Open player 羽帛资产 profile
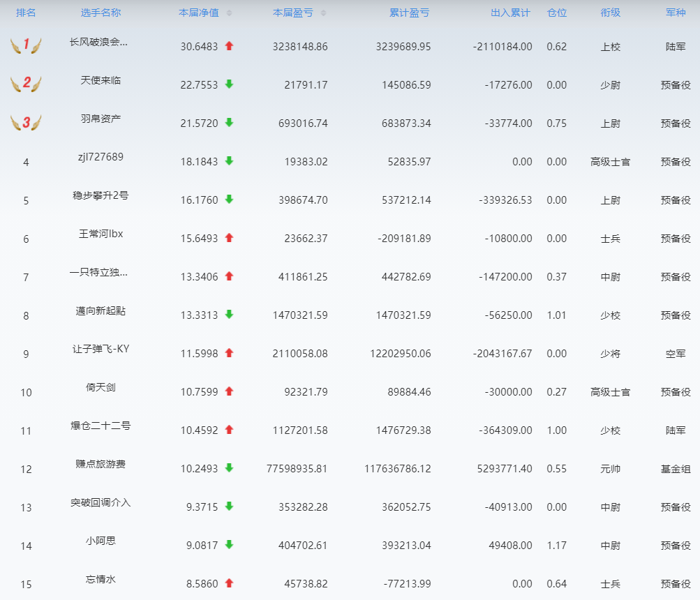This screenshot has width=700, height=600. (x=100, y=119)
